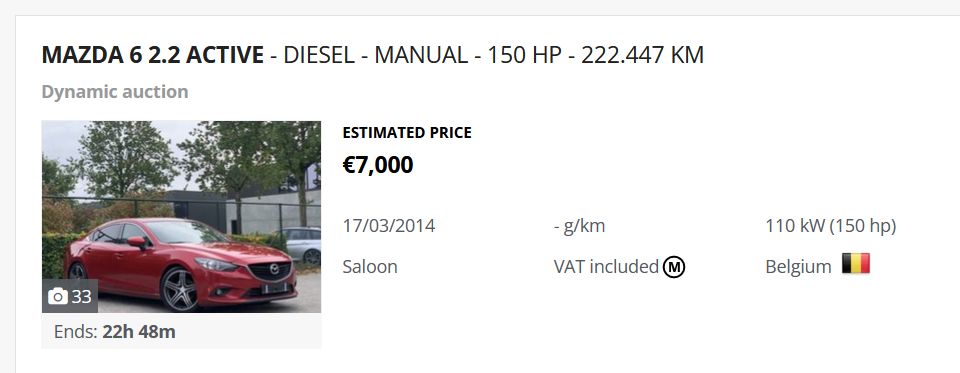Click the Belgium country text
Image resolution: width=960 pixels, height=373 pixels.
click(x=798, y=267)
